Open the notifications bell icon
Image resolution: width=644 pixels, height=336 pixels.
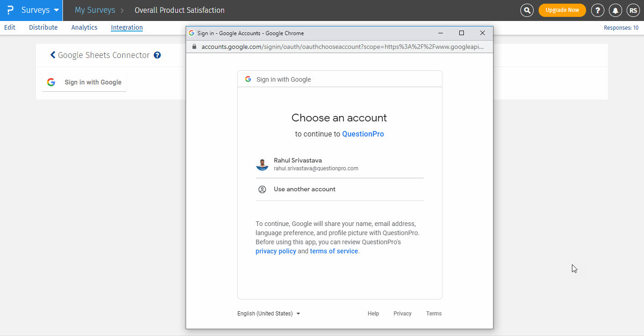615,10
